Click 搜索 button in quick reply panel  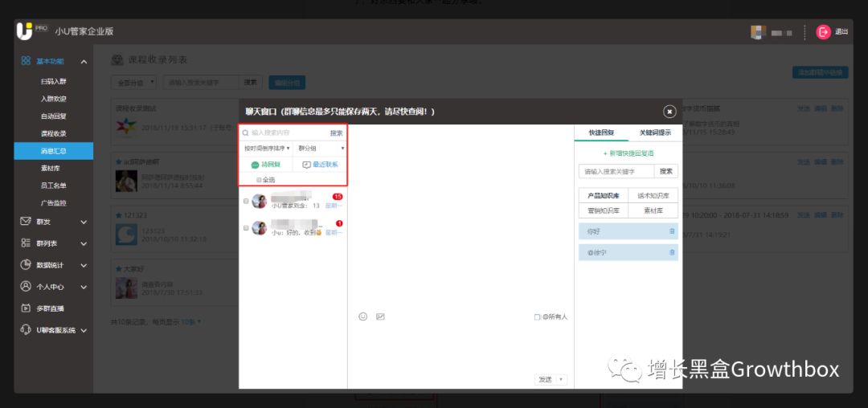666,171
